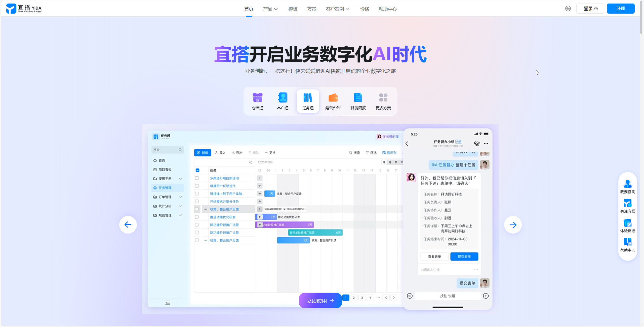Open the 更多 toolbar menu
The height and width of the screenshot is (327, 644).
click(x=270, y=153)
